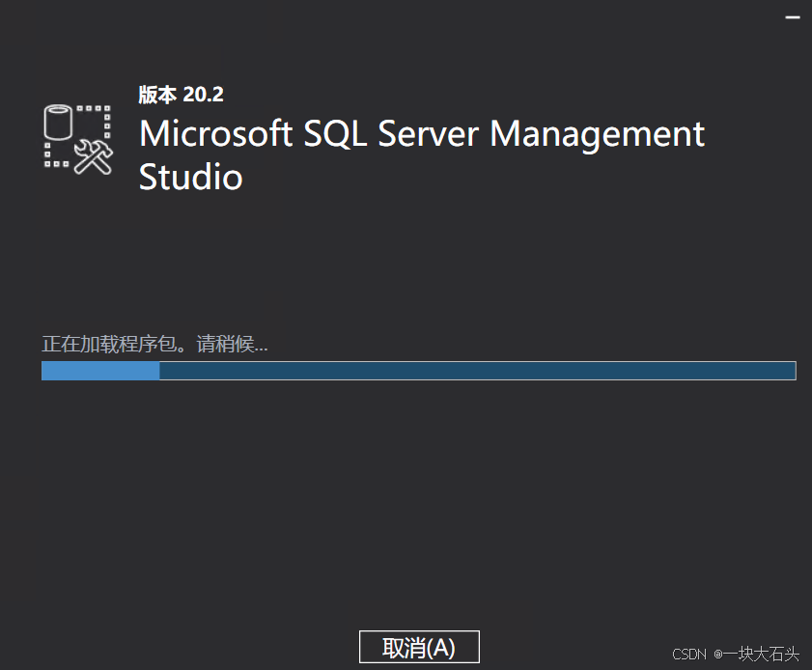
Task: Click the SQL Server Management Studio logo icon
Action: coord(78,140)
